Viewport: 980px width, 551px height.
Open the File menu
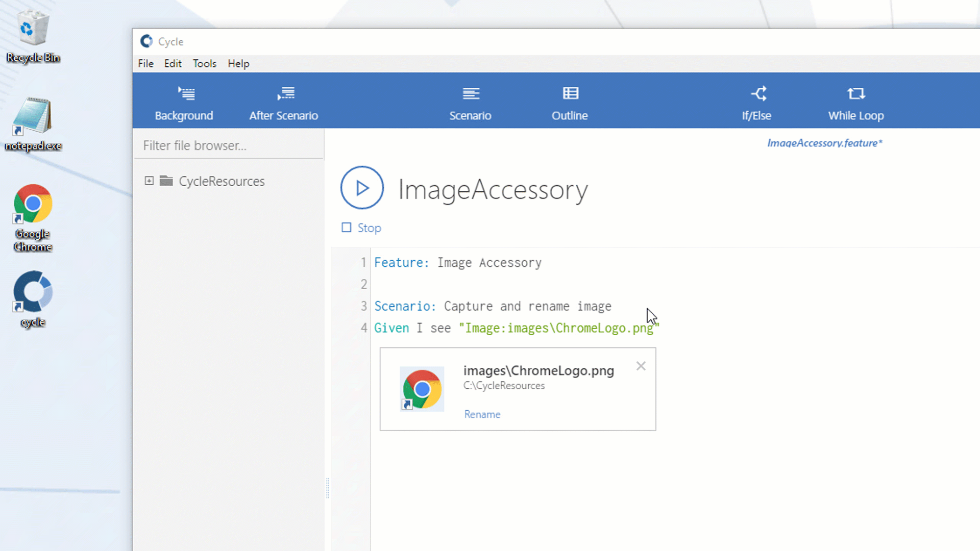[x=145, y=64]
